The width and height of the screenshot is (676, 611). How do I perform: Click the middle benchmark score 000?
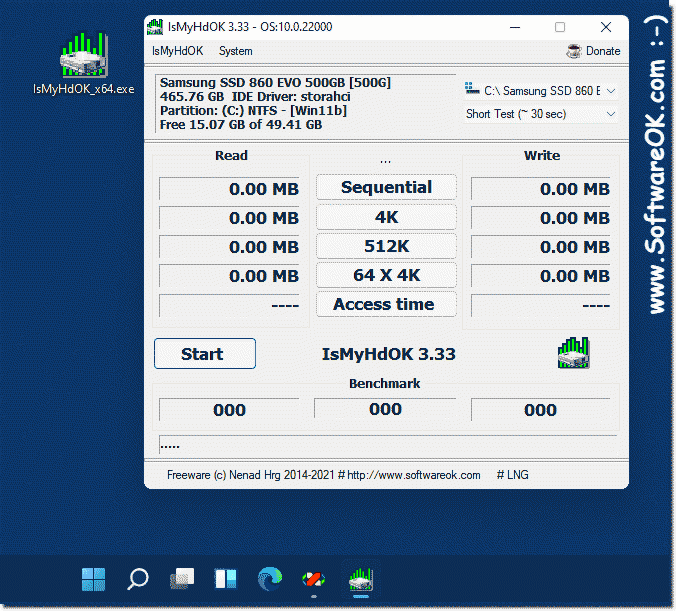coord(385,408)
